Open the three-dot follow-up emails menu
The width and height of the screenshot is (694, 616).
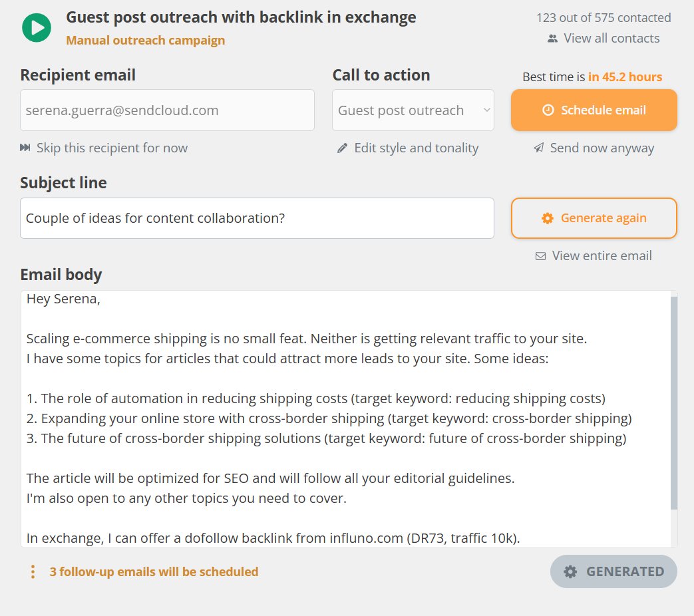point(33,572)
